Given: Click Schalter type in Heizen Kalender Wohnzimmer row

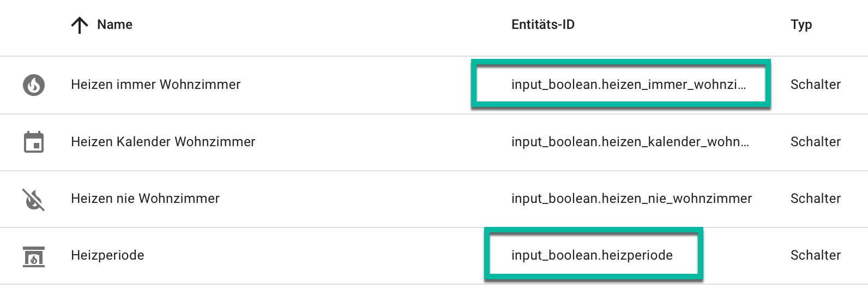Looking at the screenshot, I should coord(815,142).
